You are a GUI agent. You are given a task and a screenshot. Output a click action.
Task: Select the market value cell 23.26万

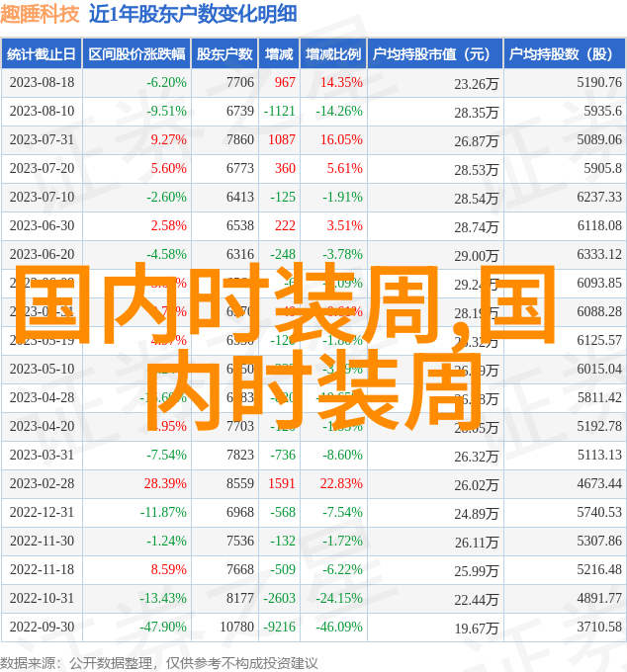pos(477,84)
